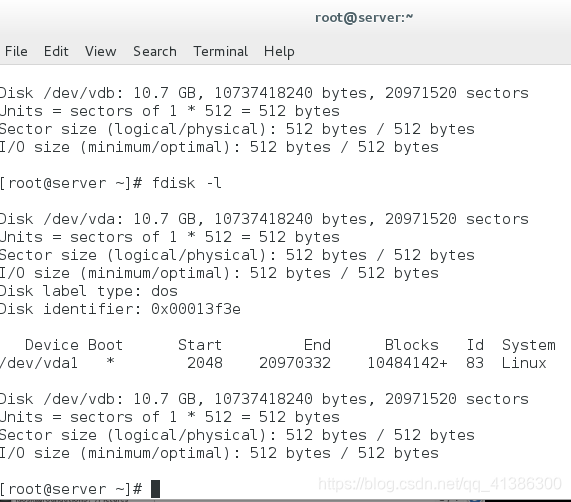Viewport: 571px width, 502px height.
Task: Click the 'Disk label type: dos' line
Action: pyautogui.click(x=88, y=291)
